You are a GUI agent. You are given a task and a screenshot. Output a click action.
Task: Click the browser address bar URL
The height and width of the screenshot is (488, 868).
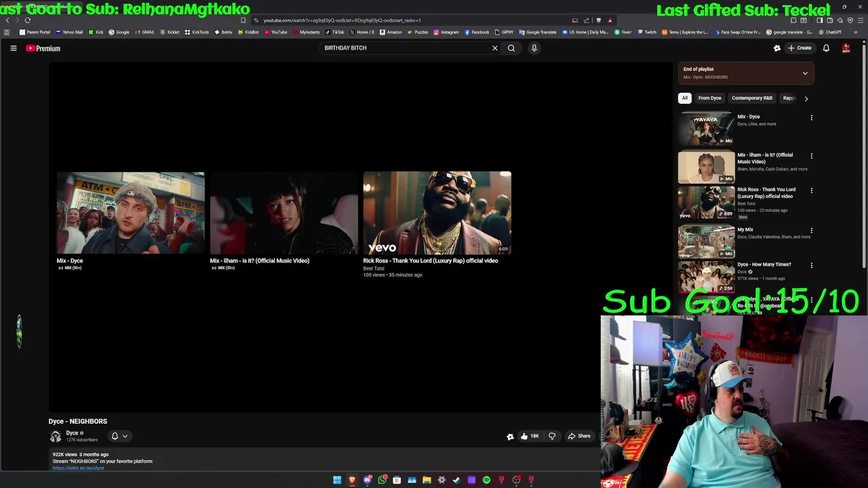coord(342,20)
